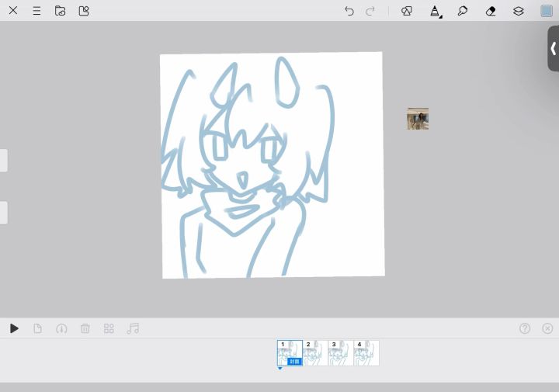559x392 pixels.
Task: Open the light blue color swatch
Action: click(x=547, y=11)
